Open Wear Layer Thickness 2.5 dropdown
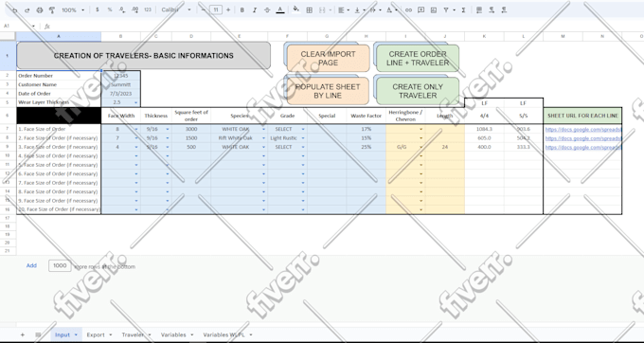The width and height of the screenshot is (644, 343). coord(135,102)
